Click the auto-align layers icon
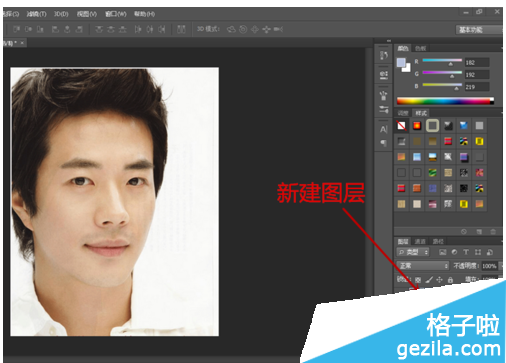Screen dimensions: 506x363 point(181,29)
